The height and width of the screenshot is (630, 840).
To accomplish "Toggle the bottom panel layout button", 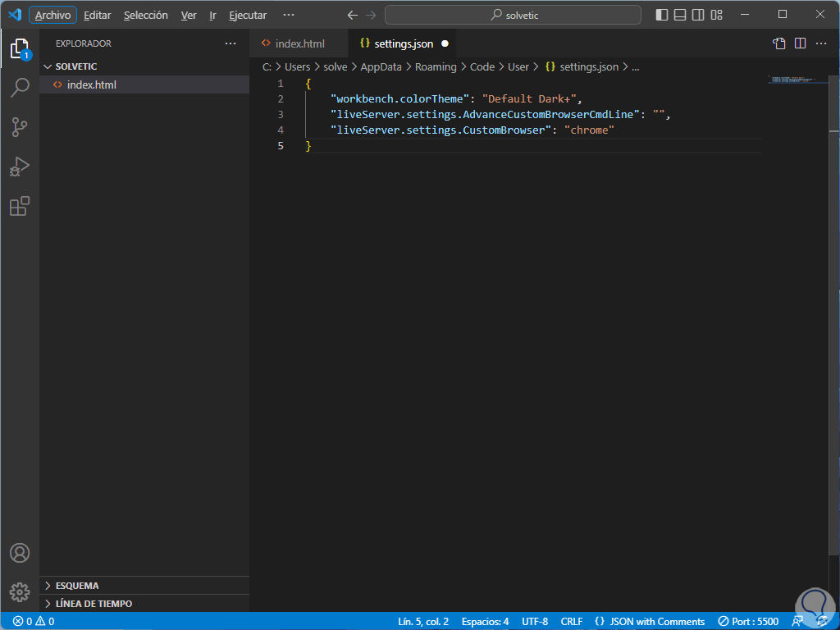I will click(680, 15).
